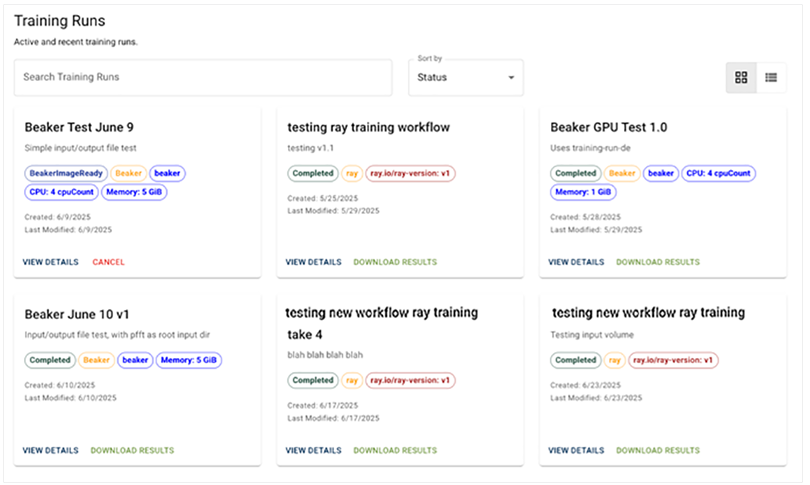
Task: Click CPU: 4 cpuCount chip on Beaker GPU Test
Action: point(719,173)
